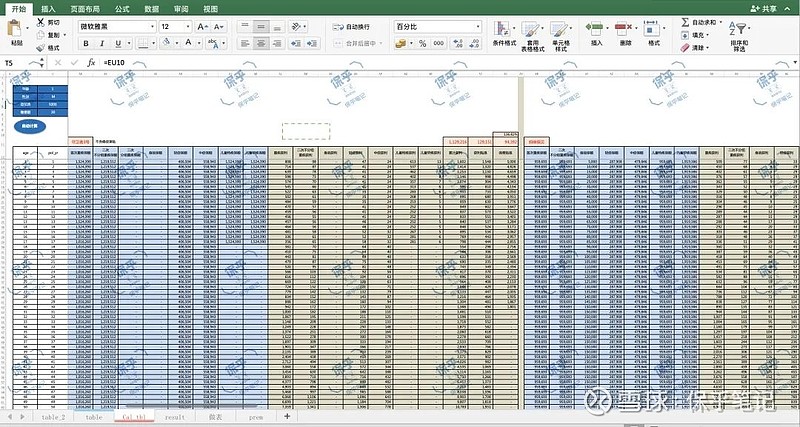Screen dimensions: 800x427
Task: Select the Format Painter brush icon
Action: [41, 47]
